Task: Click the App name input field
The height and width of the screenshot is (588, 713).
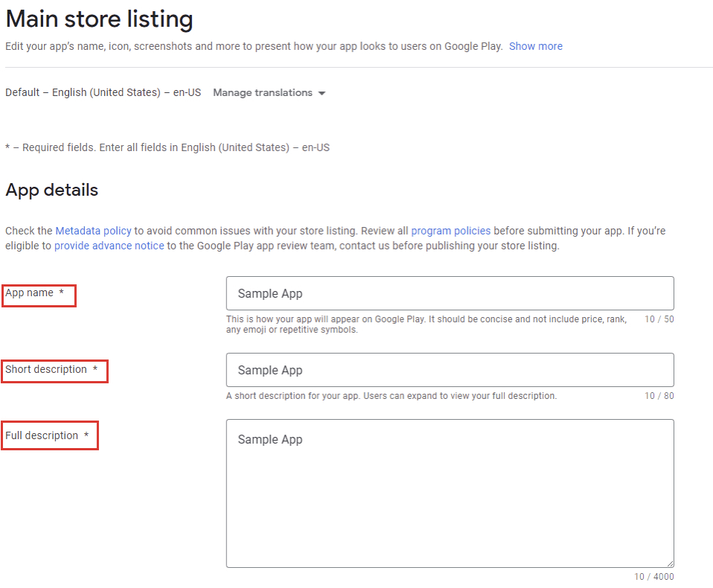Action: 450,293
